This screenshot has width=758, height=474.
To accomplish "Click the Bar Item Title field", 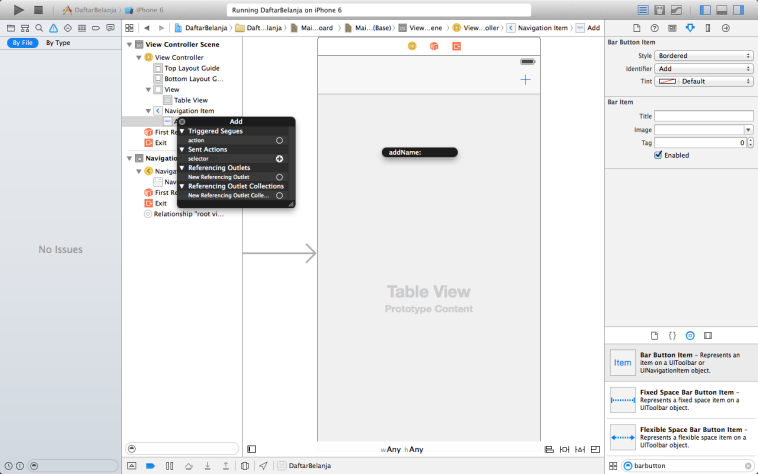I will click(x=703, y=116).
